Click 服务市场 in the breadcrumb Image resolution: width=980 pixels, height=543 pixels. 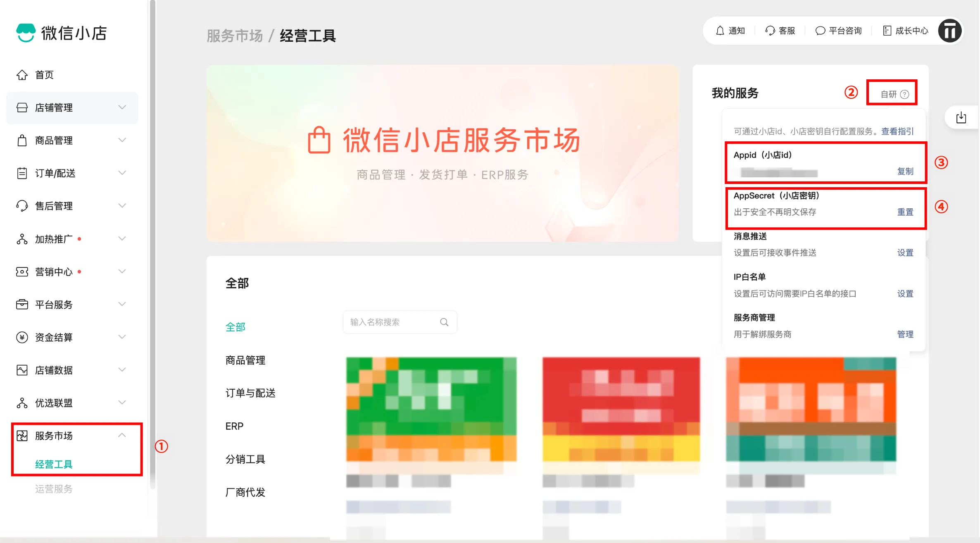tap(235, 36)
